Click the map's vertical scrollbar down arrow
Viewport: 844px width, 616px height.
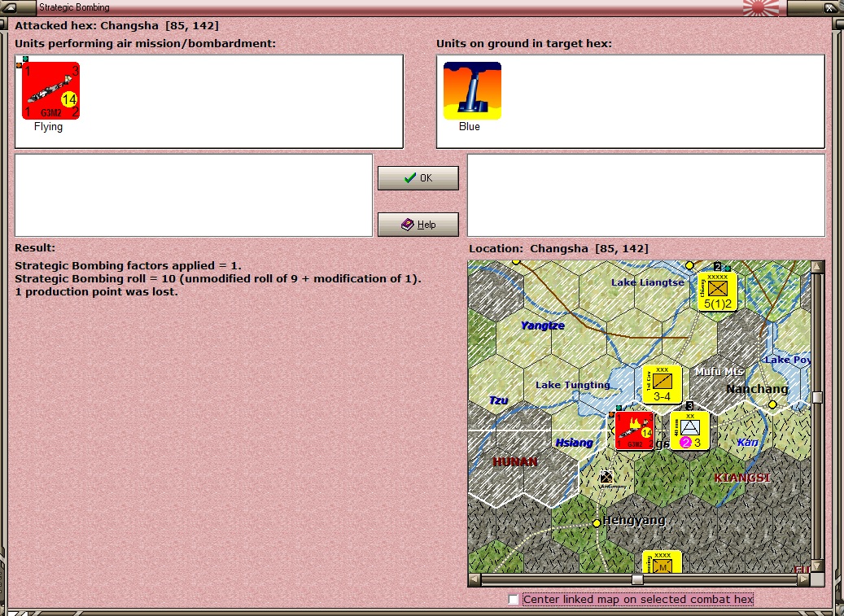[x=818, y=566]
